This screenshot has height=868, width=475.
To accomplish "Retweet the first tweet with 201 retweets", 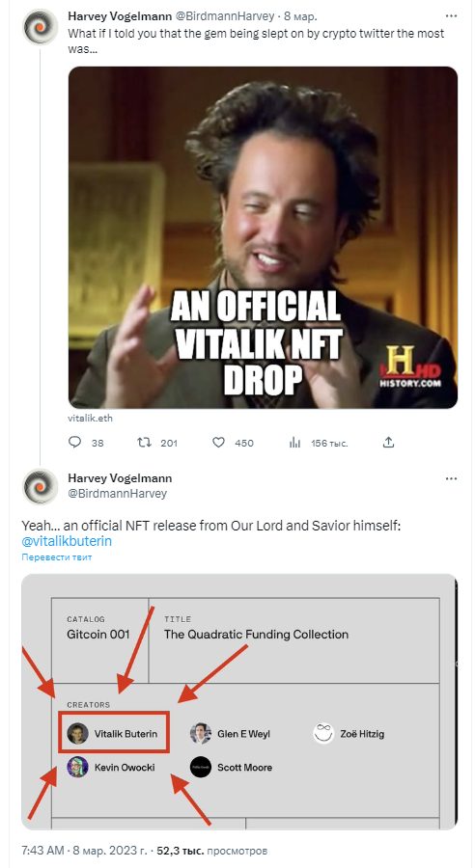I will pyautogui.click(x=144, y=443).
